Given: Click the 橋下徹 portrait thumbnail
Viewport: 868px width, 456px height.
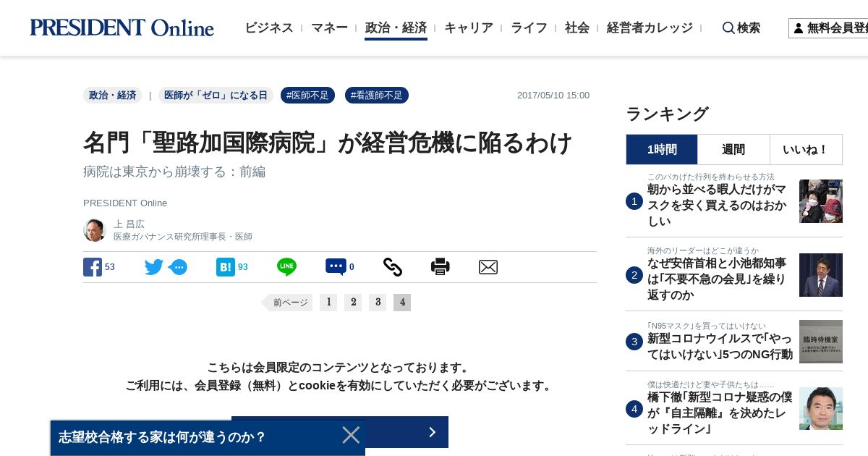Looking at the screenshot, I should [x=821, y=408].
